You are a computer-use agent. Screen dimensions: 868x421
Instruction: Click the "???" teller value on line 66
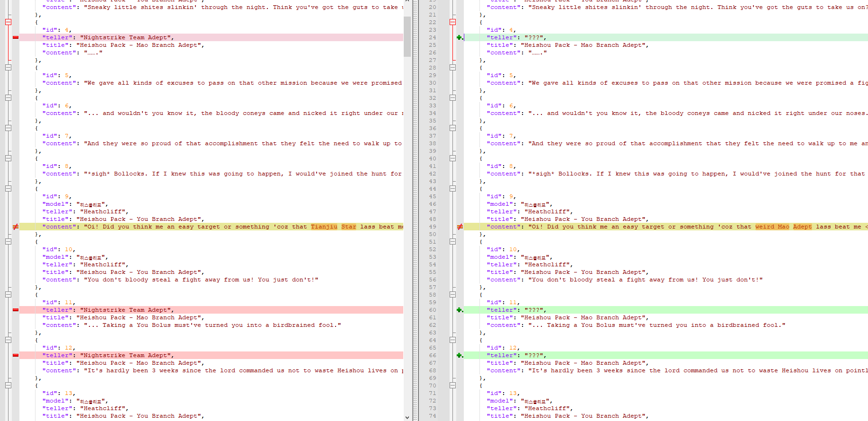point(534,355)
